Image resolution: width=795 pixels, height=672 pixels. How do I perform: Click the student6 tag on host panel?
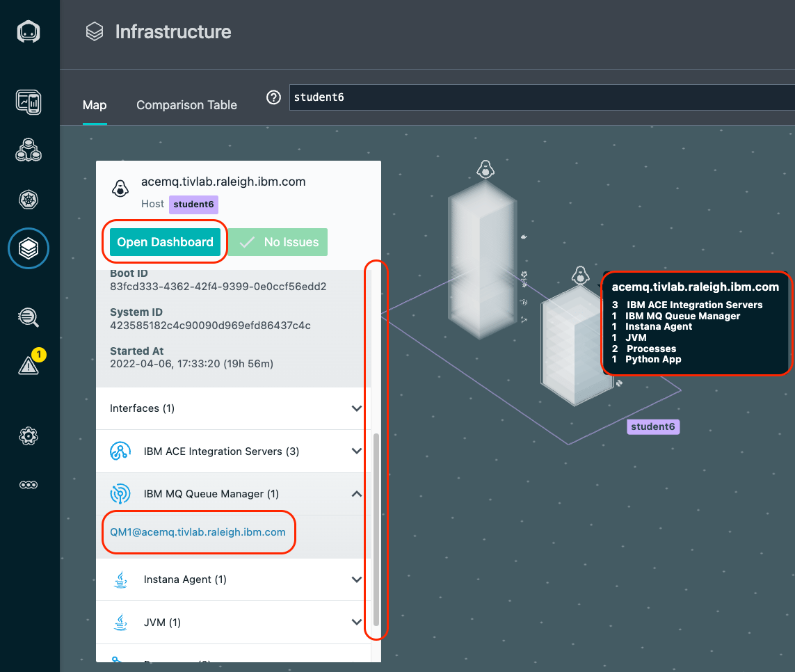193,205
